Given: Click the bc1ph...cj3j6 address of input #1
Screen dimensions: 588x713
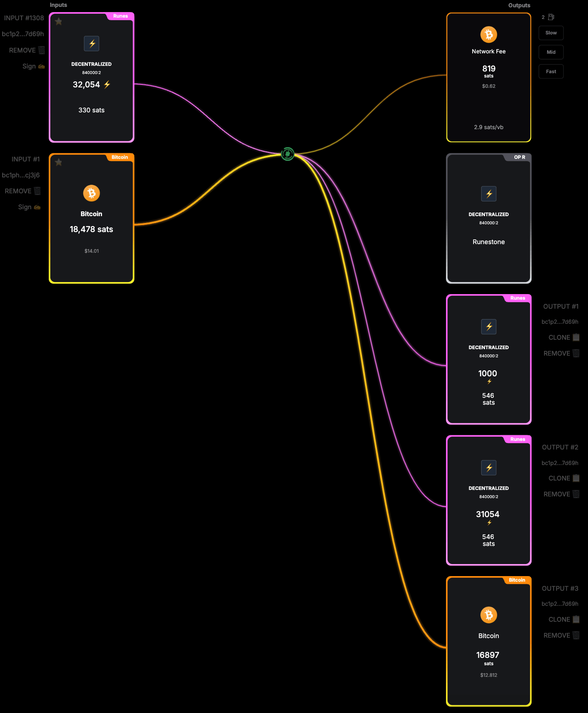Looking at the screenshot, I should click(21, 175).
